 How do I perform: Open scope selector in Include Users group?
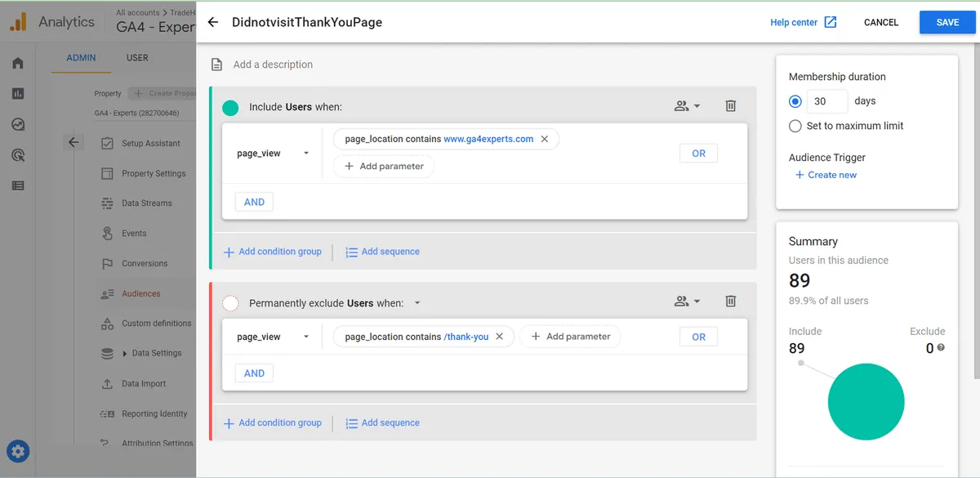pyautogui.click(x=688, y=106)
